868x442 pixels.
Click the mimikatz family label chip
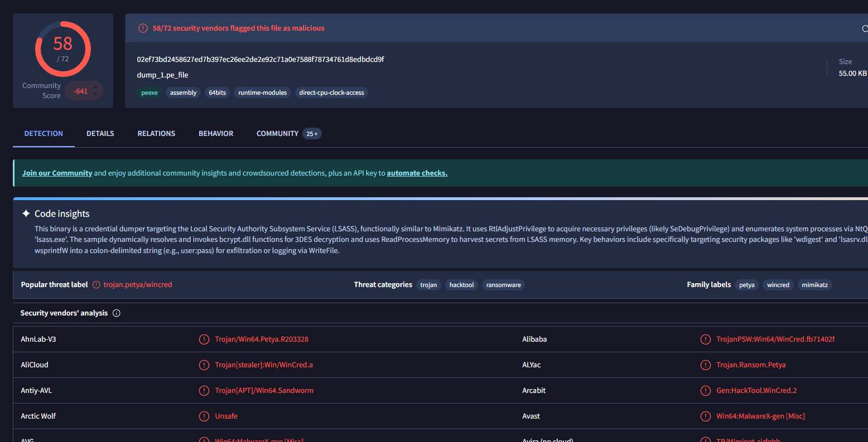[x=814, y=285]
